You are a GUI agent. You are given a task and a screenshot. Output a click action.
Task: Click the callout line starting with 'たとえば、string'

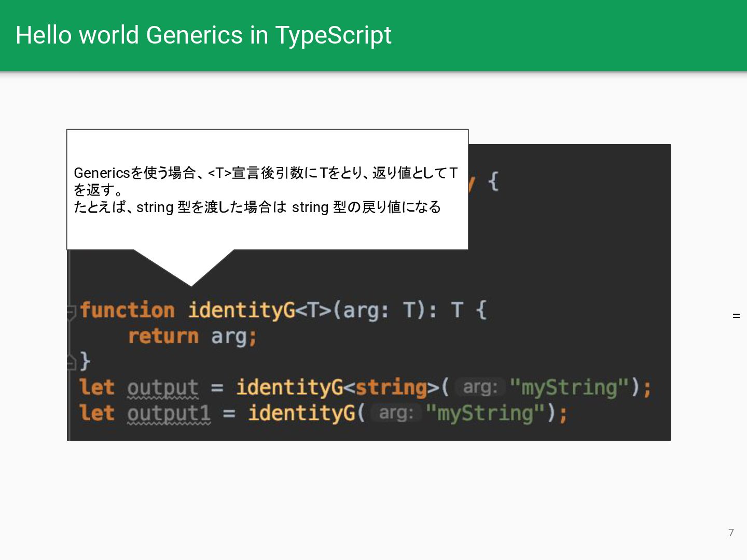click(x=257, y=207)
